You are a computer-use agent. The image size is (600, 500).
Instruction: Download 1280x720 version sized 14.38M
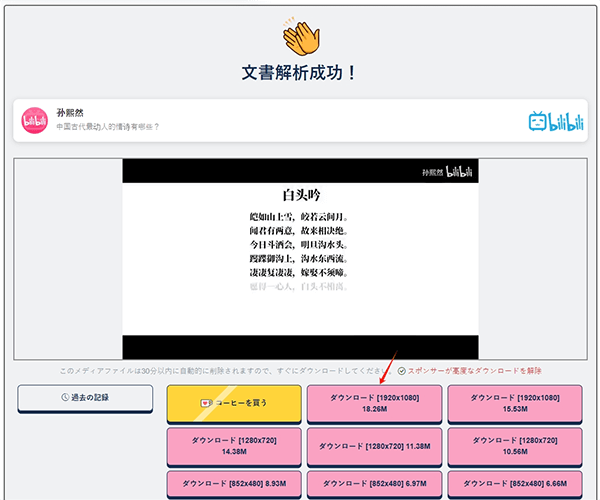pyautogui.click(x=234, y=446)
